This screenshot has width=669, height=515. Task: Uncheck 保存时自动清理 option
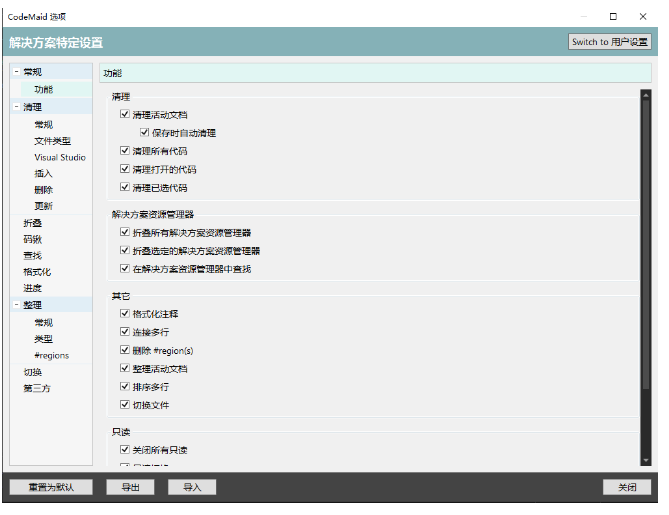click(144, 132)
